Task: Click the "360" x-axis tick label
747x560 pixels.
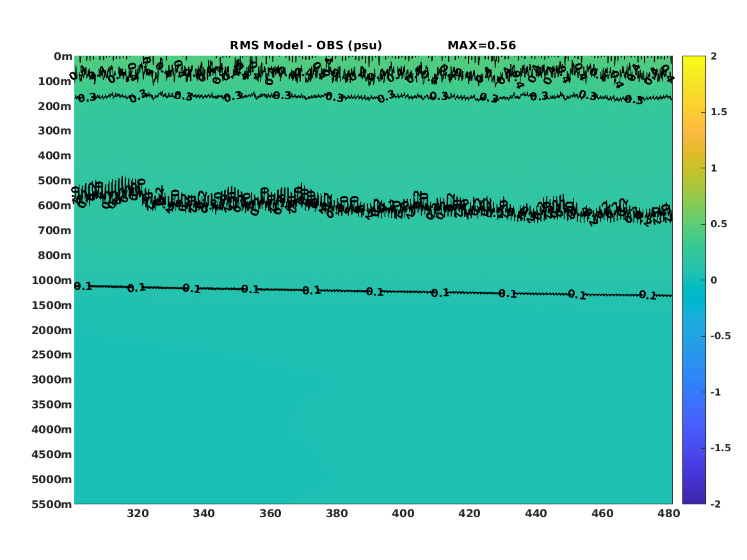Action: click(x=270, y=513)
